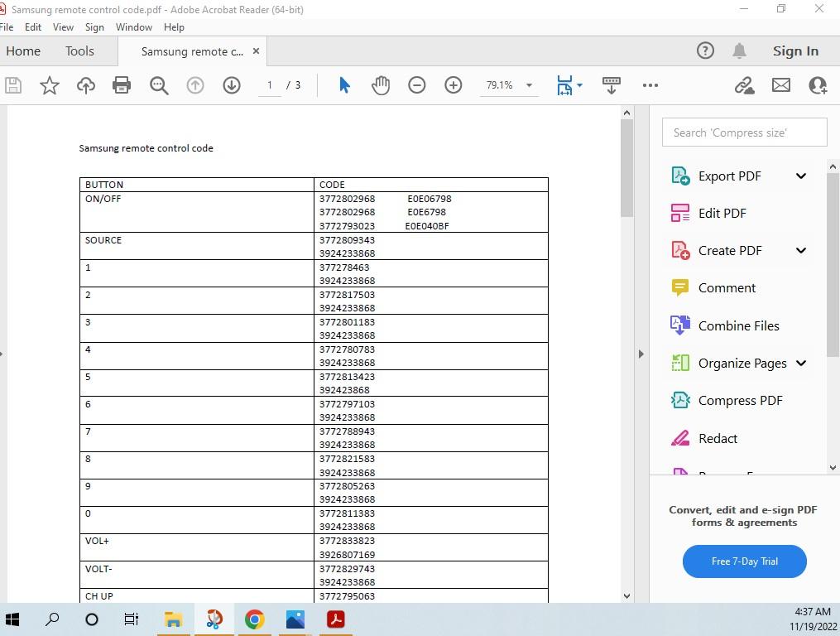Viewport: 840px width, 636px height.
Task: Click the Sign In button
Action: click(795, 51)
